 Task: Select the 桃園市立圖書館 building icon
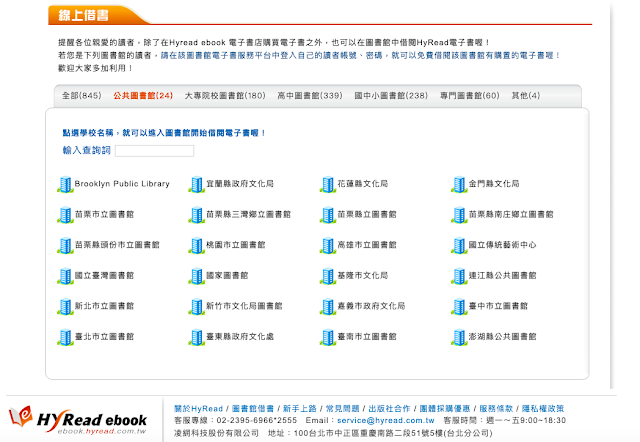[196, 246]
